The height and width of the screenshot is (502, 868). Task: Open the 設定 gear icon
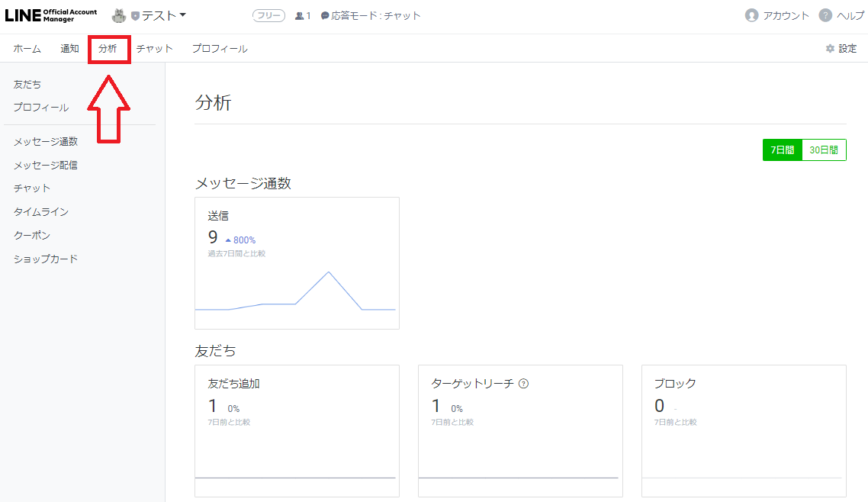pos(830,49)
